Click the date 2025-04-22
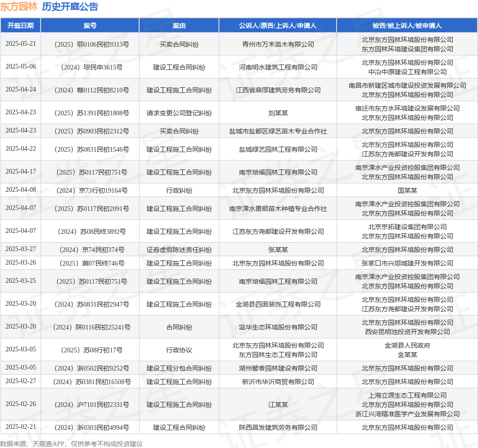 click(21, 148)
